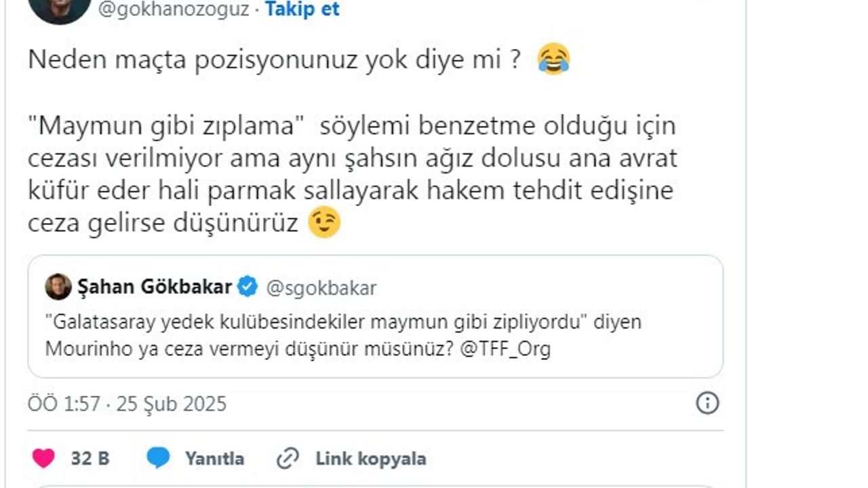Click the 32 B likes count
Image resolution: width=868 pixels, height=488 pixels.
pyautogui.click(x=90, y=459)
